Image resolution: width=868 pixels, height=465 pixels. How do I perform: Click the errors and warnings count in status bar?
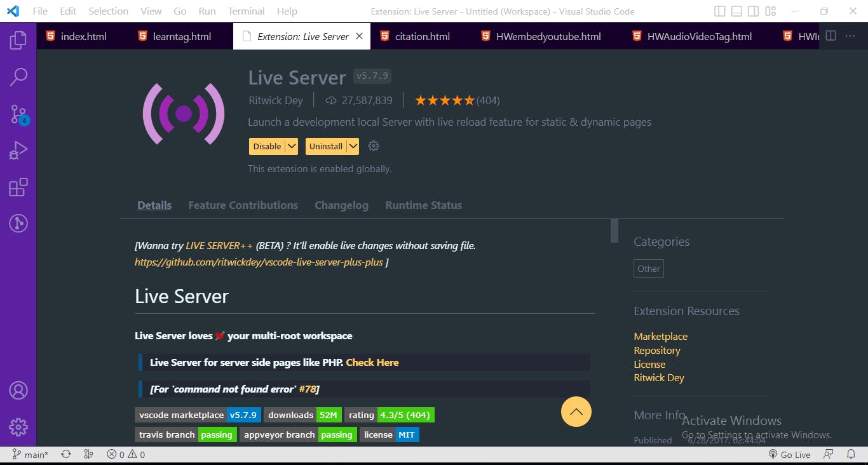coord(126,454)
